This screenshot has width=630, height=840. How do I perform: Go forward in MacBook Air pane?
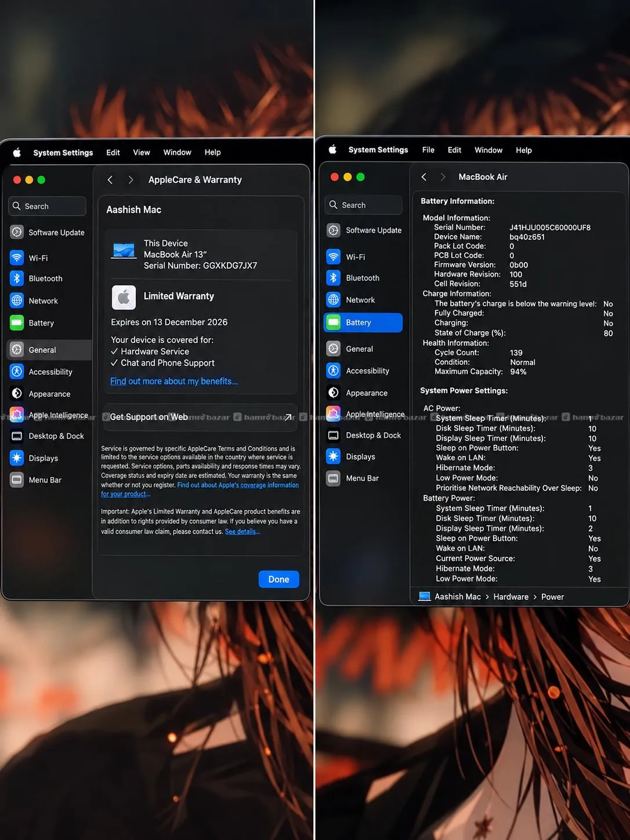443,177
